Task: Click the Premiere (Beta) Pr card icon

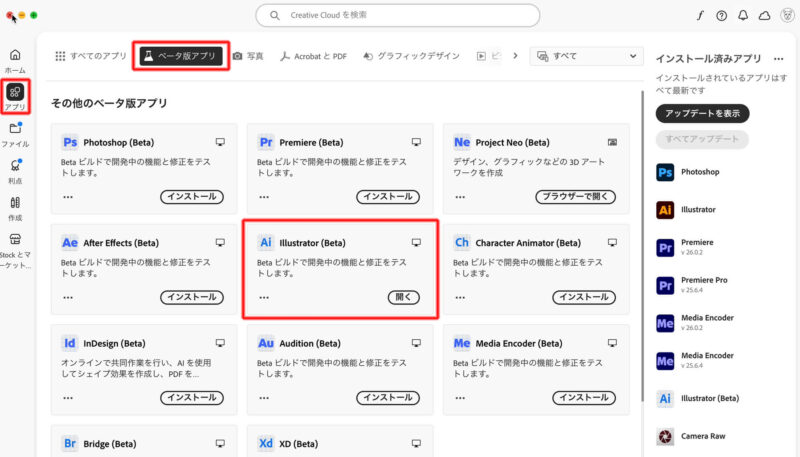Action: coord(266,142)
